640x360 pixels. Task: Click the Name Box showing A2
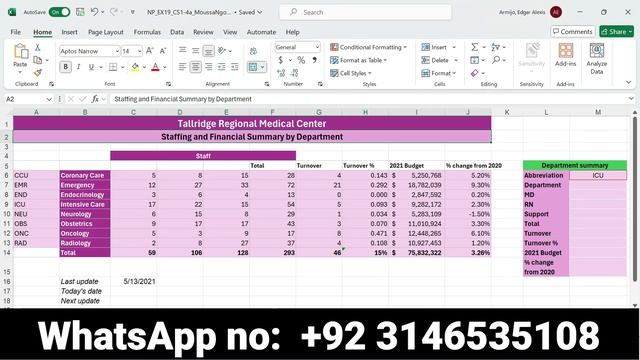click(29, 99)
